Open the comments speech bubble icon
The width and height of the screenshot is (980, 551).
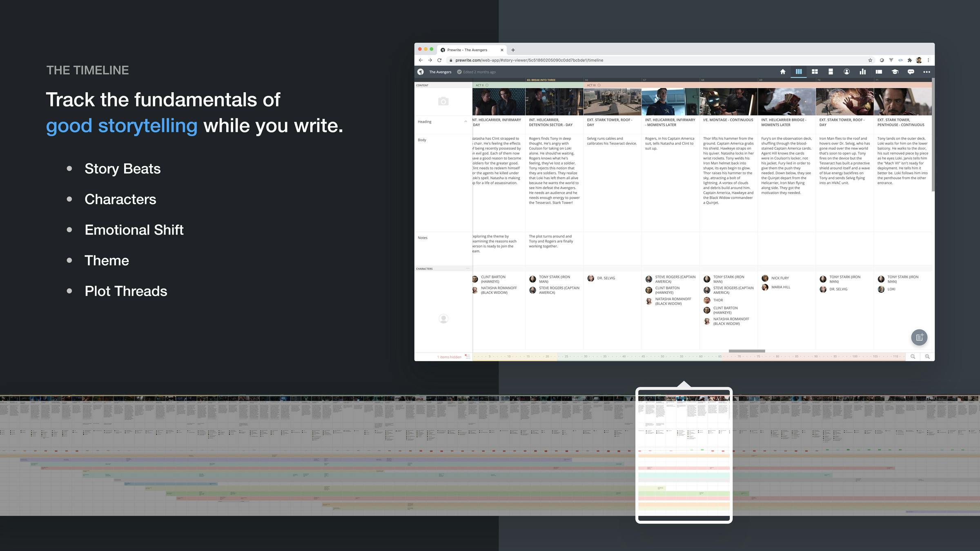[x=911, y=72]
